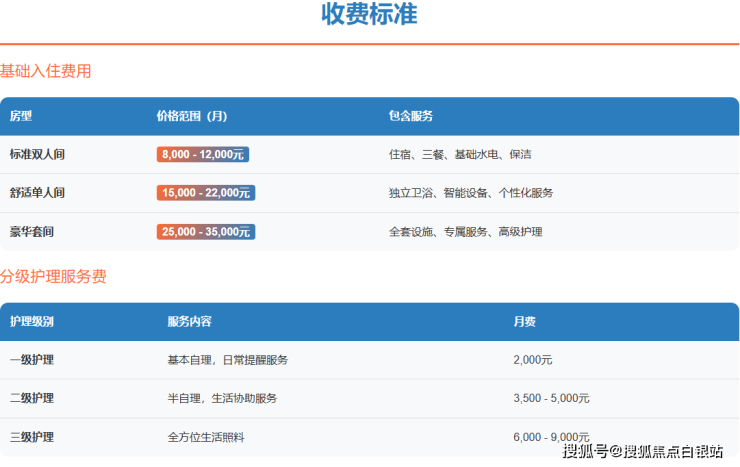Select the 基础入住费用 section heading
Screen dimensions: 740x467
(x=46, y=72)
